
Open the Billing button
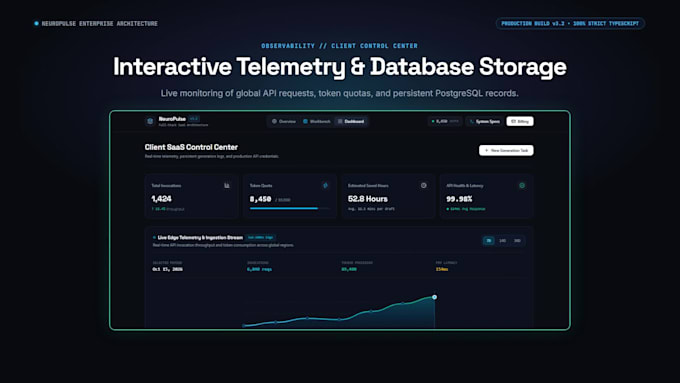pos(520,121)
